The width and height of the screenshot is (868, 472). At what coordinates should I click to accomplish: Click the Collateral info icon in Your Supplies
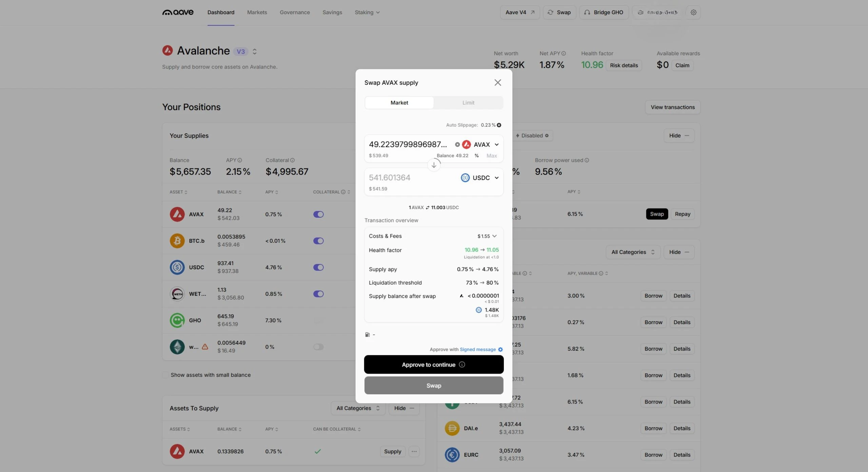coord(292,160)
